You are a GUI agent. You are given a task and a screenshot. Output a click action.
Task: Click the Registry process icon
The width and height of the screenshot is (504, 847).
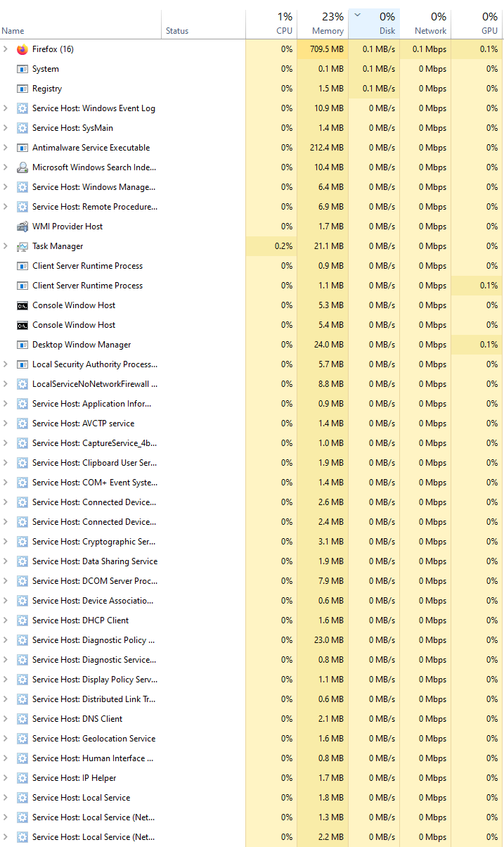click(22, 89)
